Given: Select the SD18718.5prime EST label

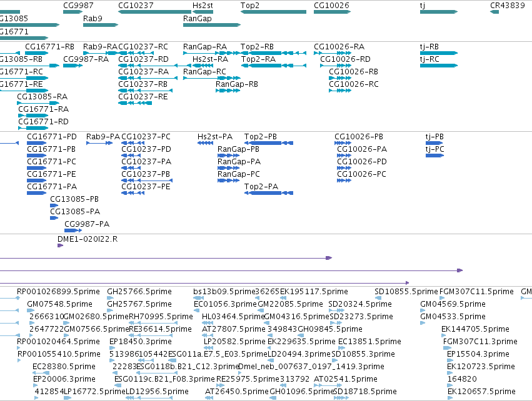Looking at the screenshot, I should click(x=365, y=392).
